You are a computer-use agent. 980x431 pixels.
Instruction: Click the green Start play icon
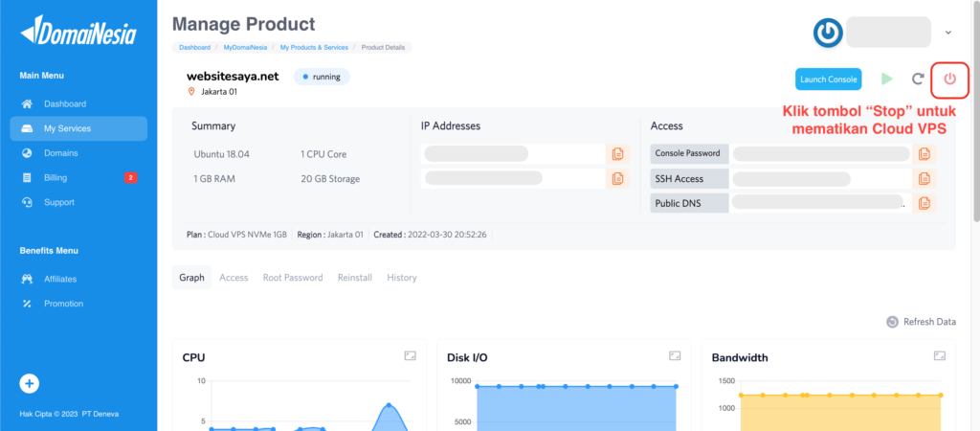click(886, 79)
